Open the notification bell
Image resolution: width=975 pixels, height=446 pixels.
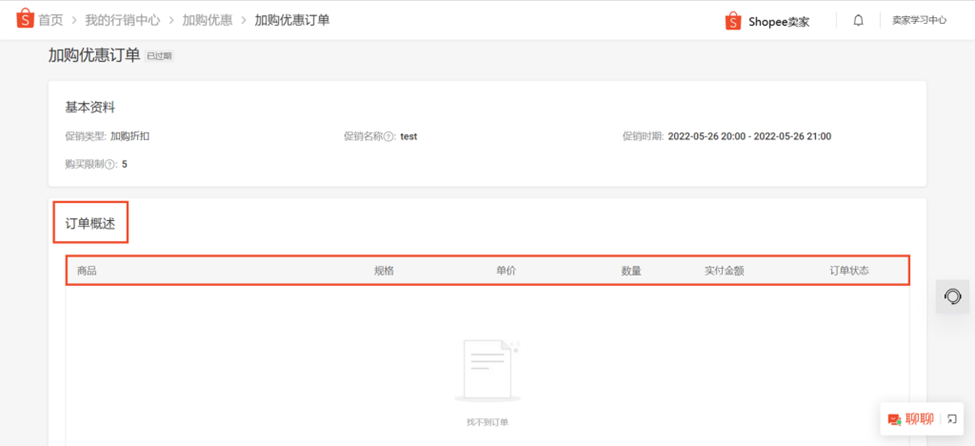pyautogui.click(x=859, y=21)
